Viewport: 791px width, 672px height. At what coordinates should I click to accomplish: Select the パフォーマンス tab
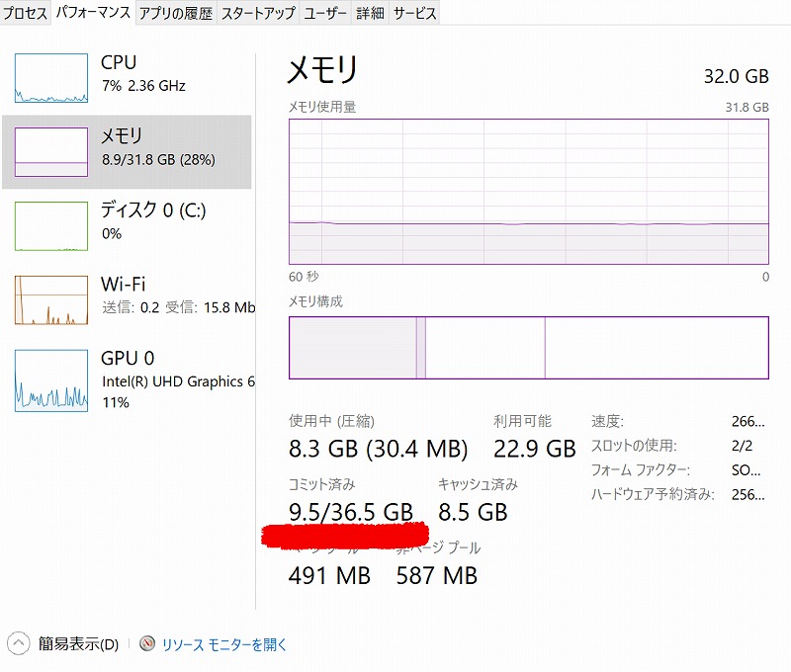[93, 12]
